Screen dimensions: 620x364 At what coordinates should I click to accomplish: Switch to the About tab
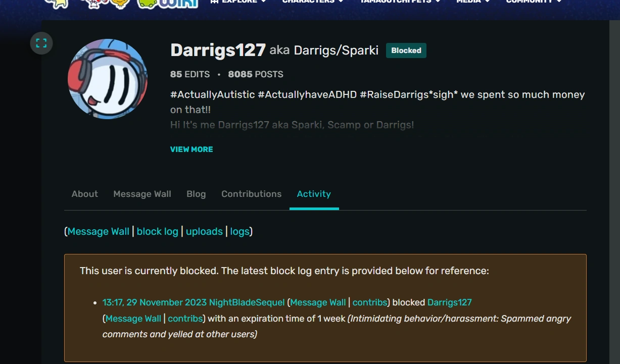(x=84, y=194)
